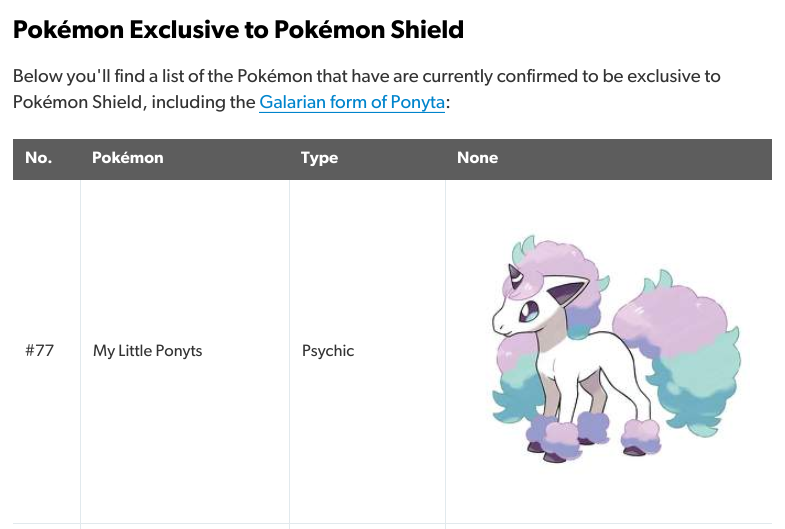The height and width of the screenshot is (529, 785).
Task: Click the Type column header
Action: pyautogui.click(x=319, y=158)
